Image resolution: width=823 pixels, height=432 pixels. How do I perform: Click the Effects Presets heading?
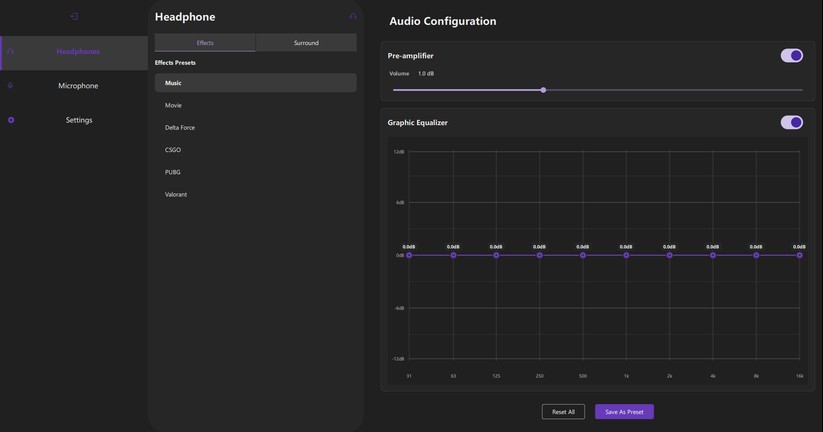[175, 62]
